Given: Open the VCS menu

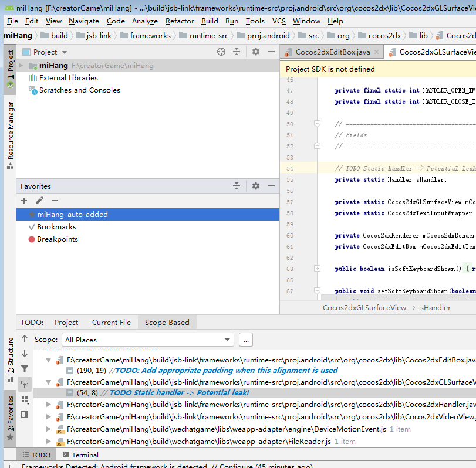Looking at the screenshot, I should [x=279, y=21].
